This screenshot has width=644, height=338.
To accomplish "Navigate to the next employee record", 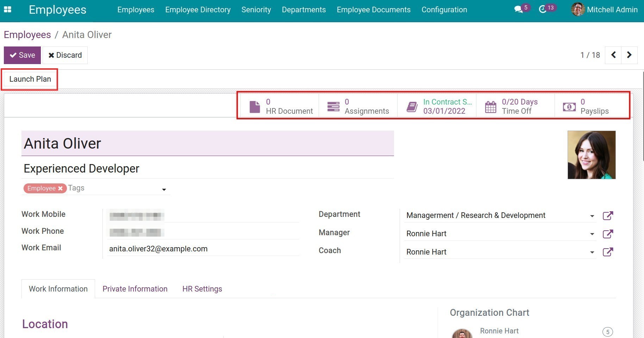I will 629,55.
